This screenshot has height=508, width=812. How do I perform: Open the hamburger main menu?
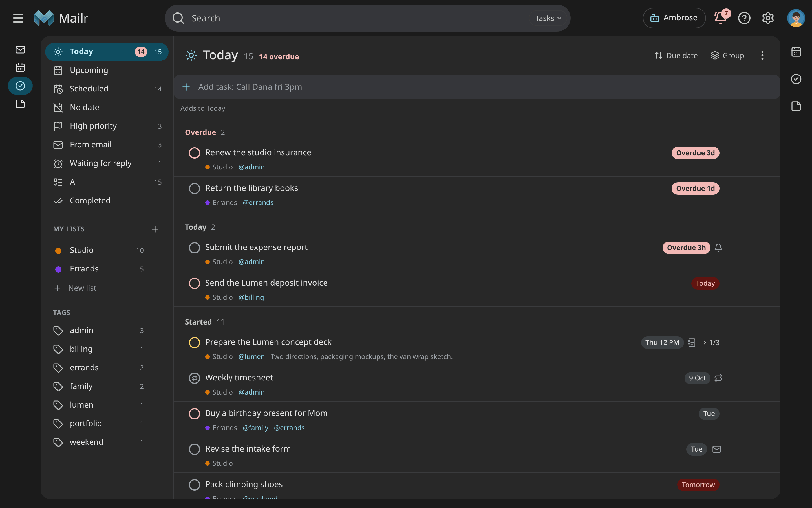pyautogui.click(x=18, y=18)
